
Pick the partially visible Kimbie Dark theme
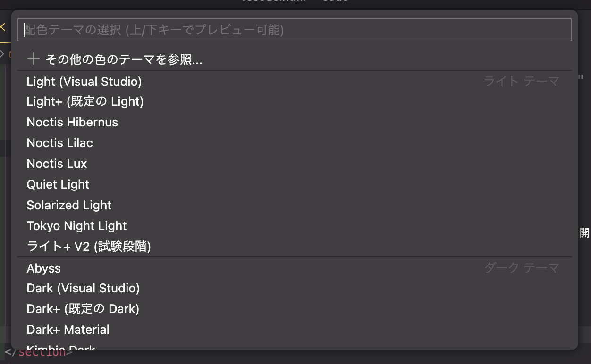(x=61, y=347)
